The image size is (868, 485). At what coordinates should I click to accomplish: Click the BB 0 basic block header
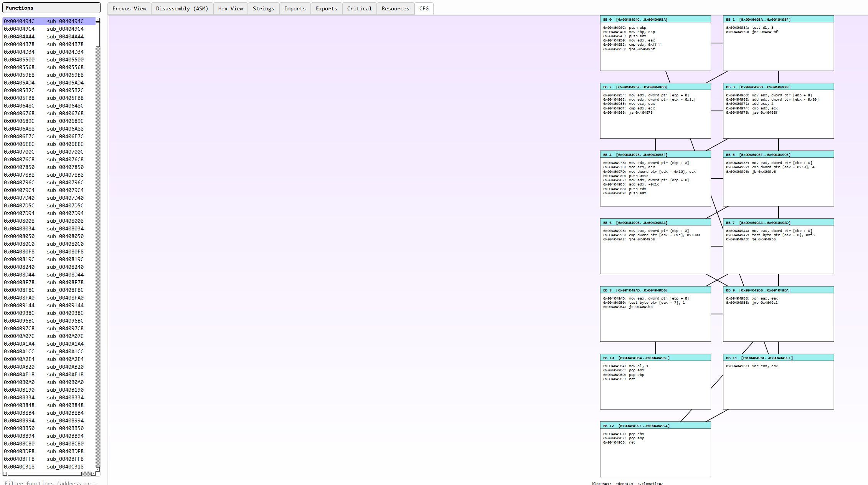655,19
